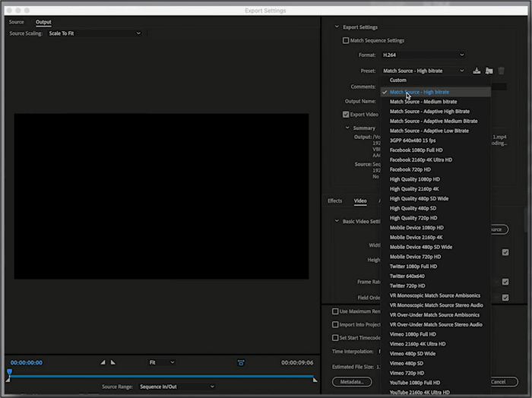Open the Effects tab
Screen dimensions: 532x398
pyautogui.click(x=334, y=201)
